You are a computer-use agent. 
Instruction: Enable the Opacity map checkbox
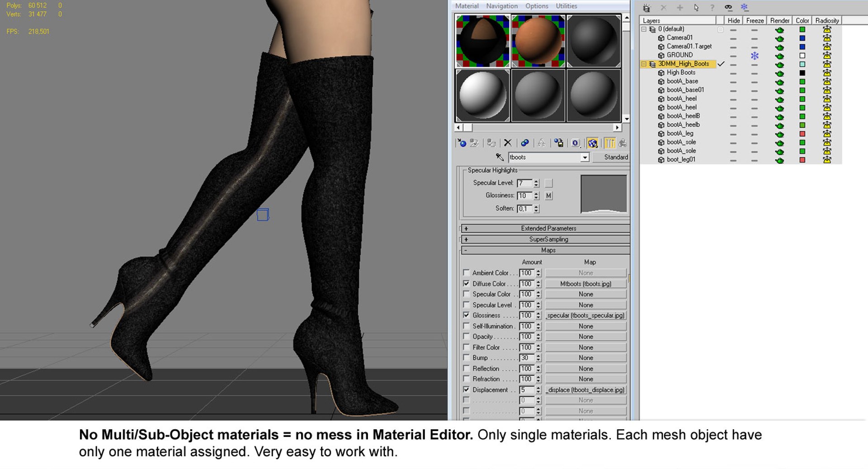(x=466, y=337)
